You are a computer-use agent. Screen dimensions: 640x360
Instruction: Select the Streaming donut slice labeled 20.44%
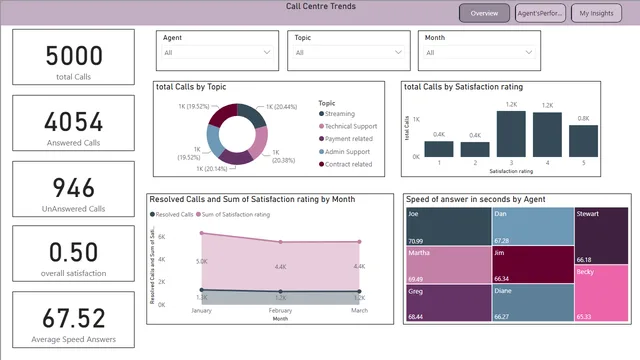tap(253, 114)
